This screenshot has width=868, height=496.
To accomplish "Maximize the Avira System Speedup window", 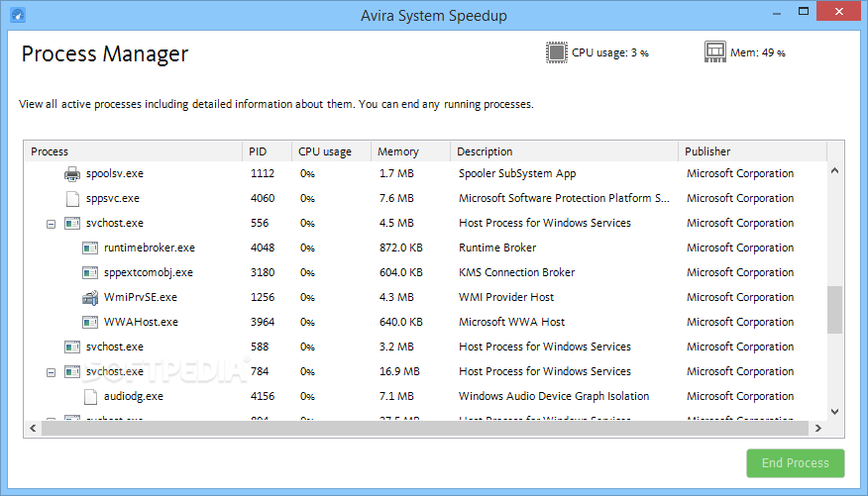I will pyautogui.click(x=804, y=12).
